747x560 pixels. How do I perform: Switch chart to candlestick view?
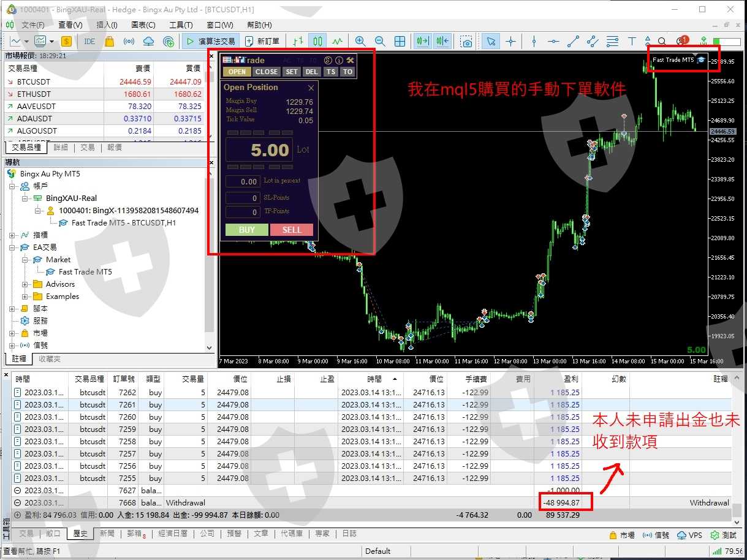click(x=317, y=41)
